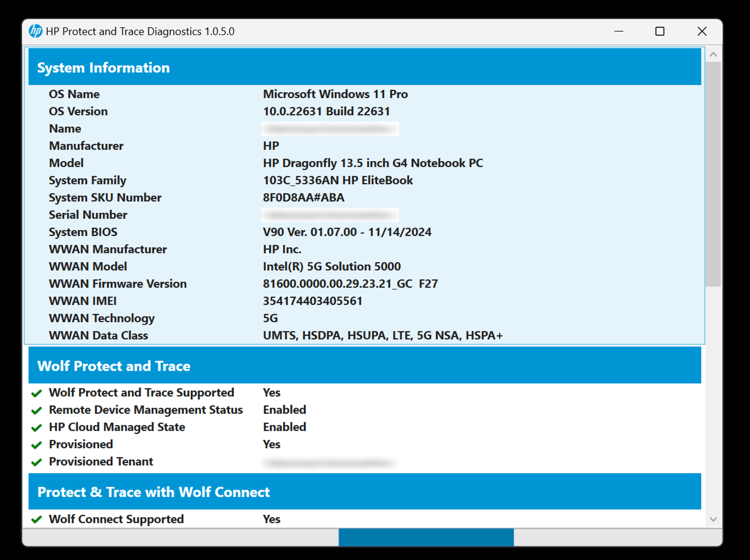
Task: Click the HP logo in the title bar
Action: (x=35, y=31)
